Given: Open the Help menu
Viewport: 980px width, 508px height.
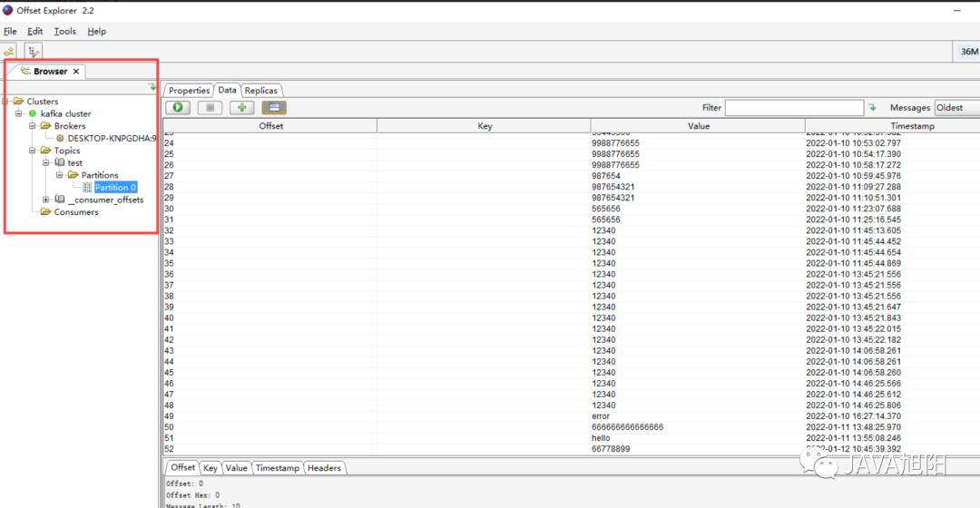Looking at the screenshot, I should pyautogui.click(x=97, y=31).
